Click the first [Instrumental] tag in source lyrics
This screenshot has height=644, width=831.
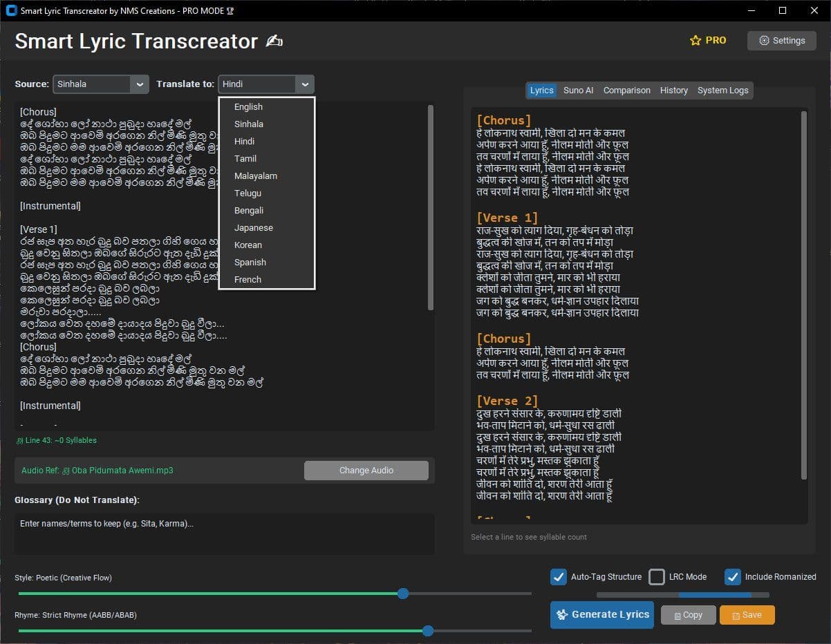[x=50, y=206]
